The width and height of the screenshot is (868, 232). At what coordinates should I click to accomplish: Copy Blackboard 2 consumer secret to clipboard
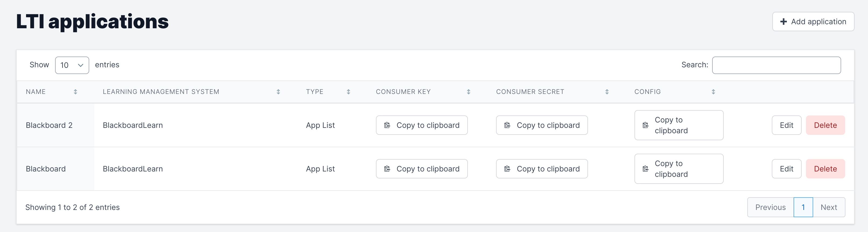(542, 125)
